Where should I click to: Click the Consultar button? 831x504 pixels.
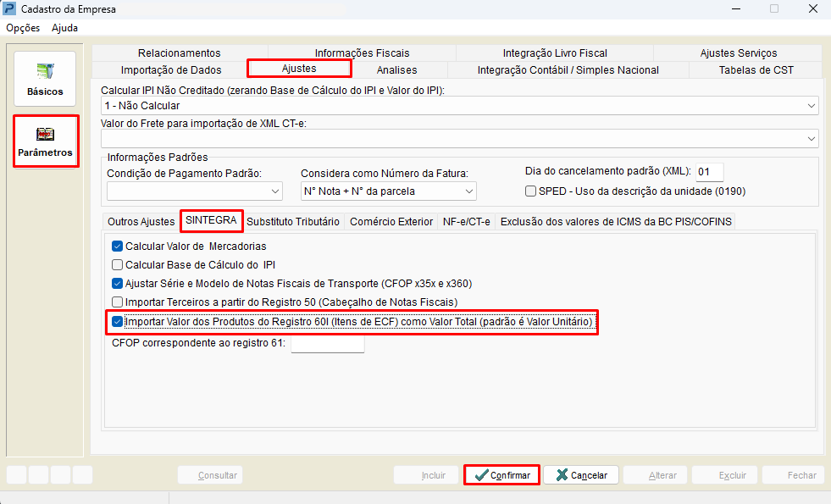[x=210, y=475]
